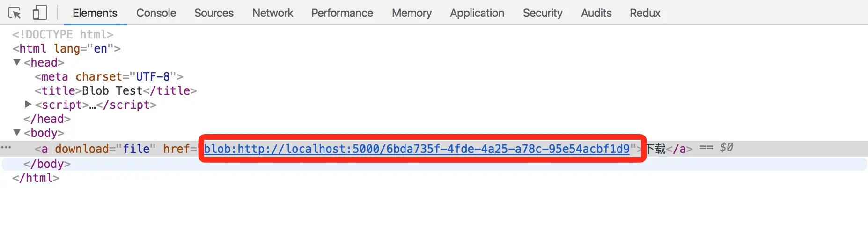
Task: Select the title Blob Test node
Action: 116,90
